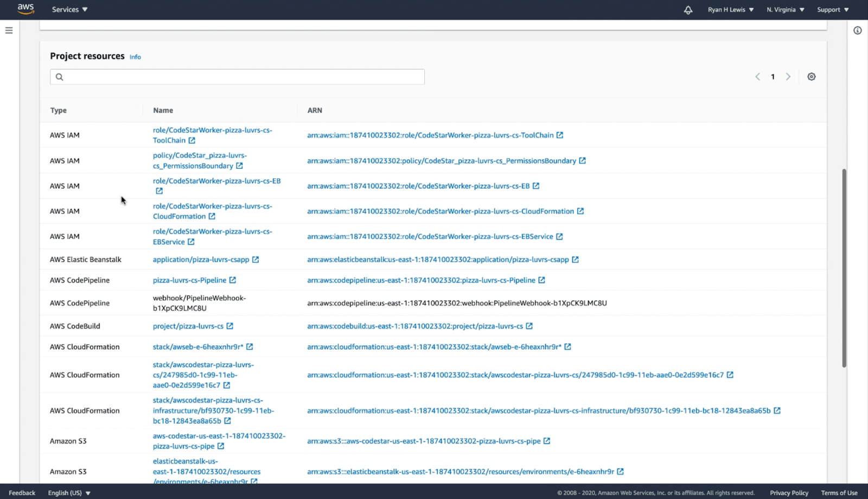
Task: Click external icon after elasticbeanstalk S3 ARN
Action: tap(621, 472)
